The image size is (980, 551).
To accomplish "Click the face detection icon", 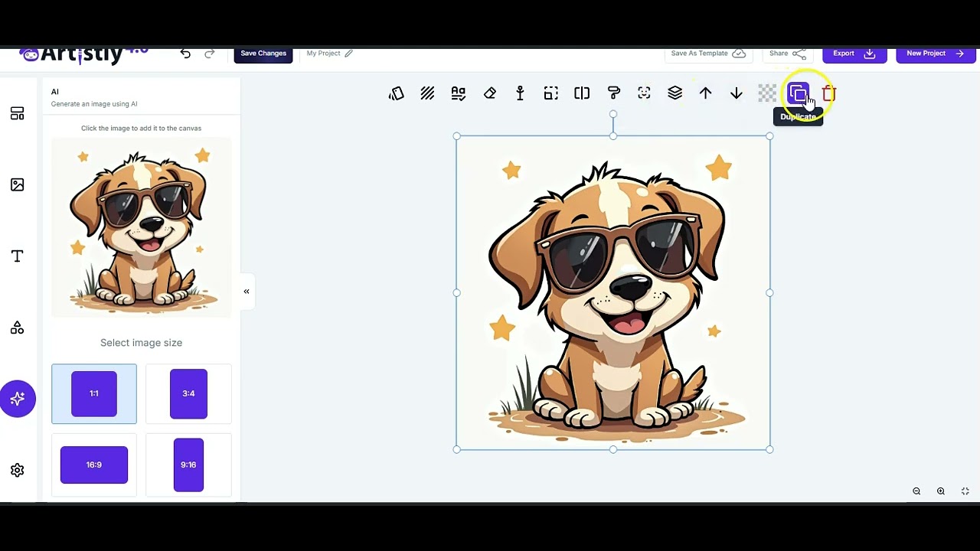I will pyautogui.click(x=644, y=93).
